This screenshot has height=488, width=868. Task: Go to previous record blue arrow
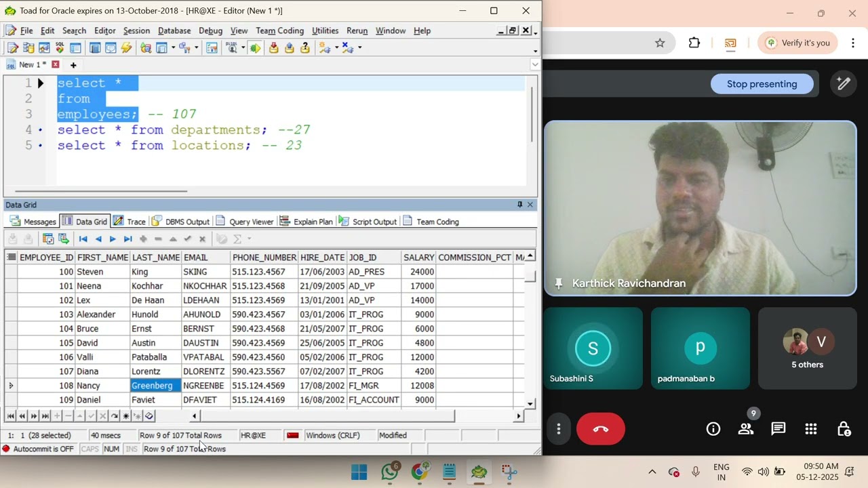click(x=98, y=239)
